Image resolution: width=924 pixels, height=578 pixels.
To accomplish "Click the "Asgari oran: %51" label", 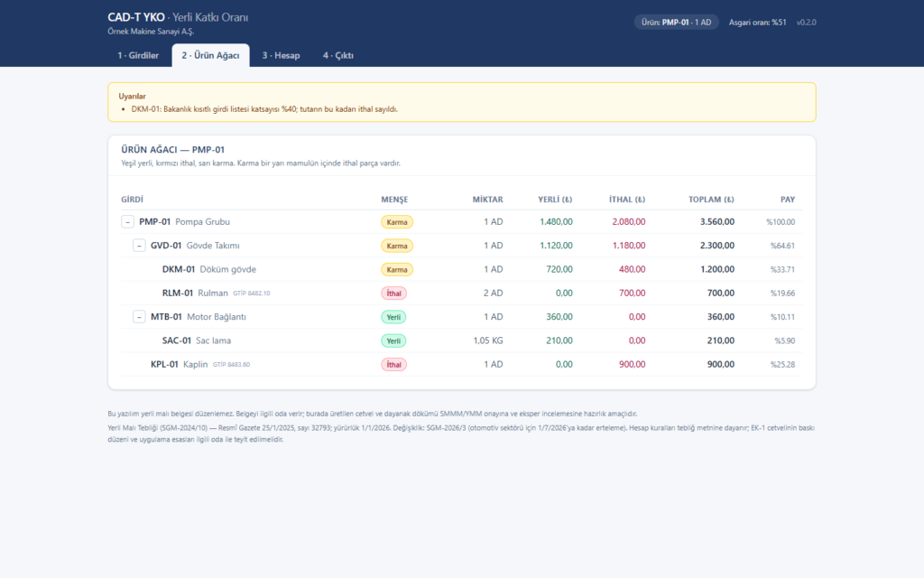I will (757, 23).
